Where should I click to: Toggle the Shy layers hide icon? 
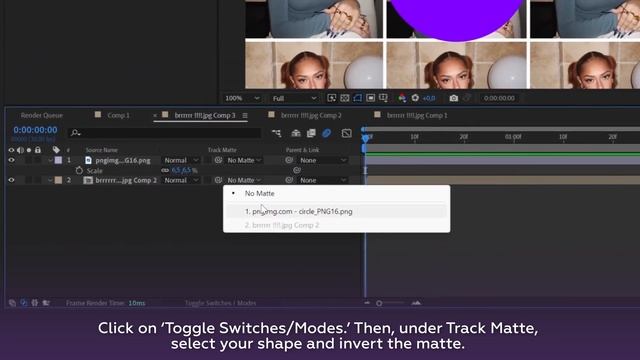coord(296,133)
